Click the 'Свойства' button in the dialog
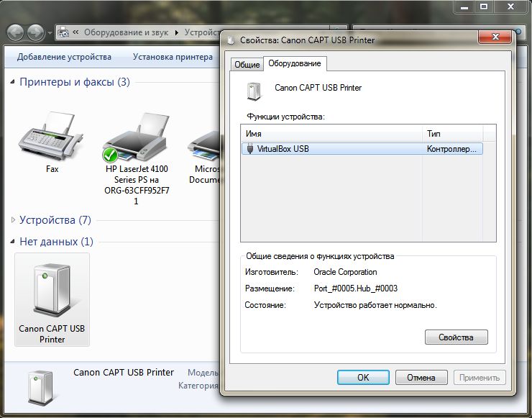The width and height of the screenshot is (532, 418). coord(457,337)
